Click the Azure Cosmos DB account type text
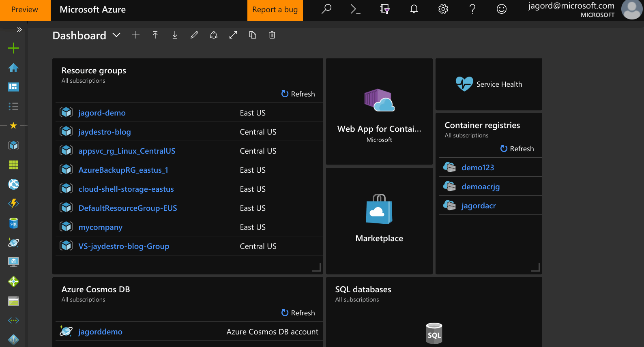 click(272, 332)
